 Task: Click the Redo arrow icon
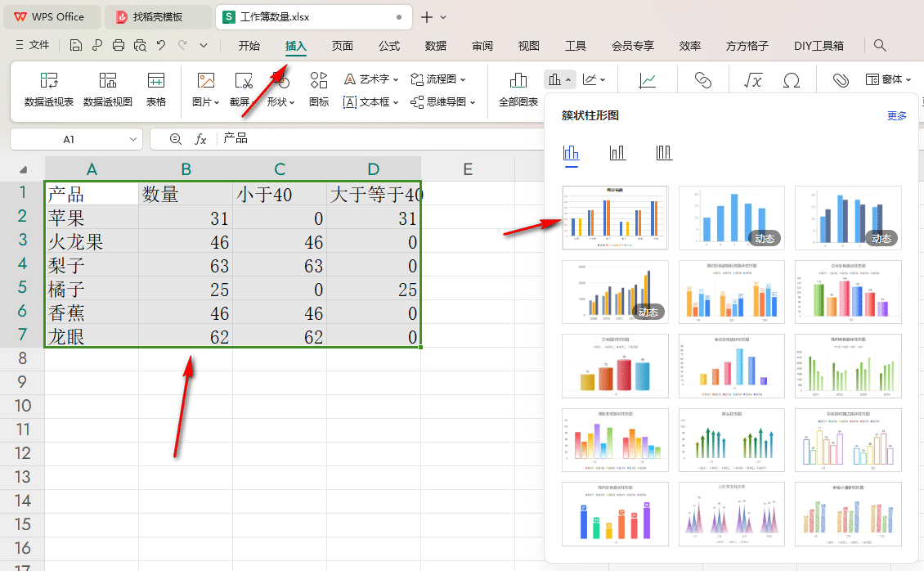pyautogui.click(x=182, y=45)
